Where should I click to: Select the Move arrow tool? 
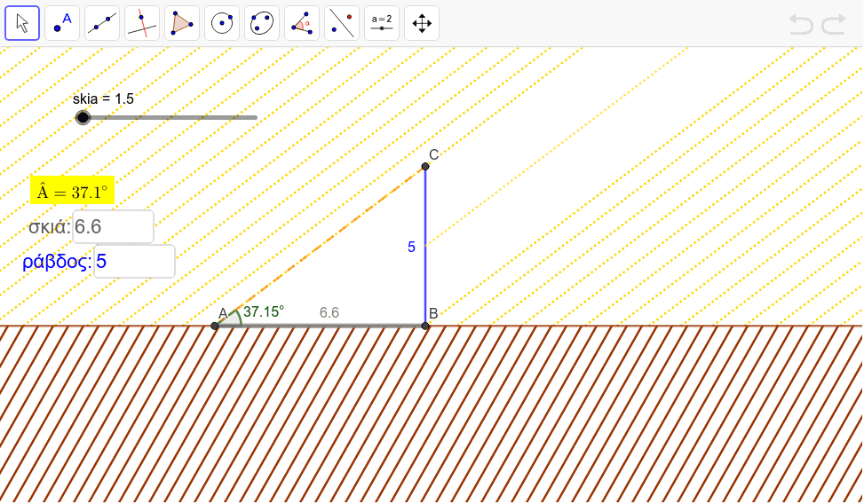pos(22,23)
